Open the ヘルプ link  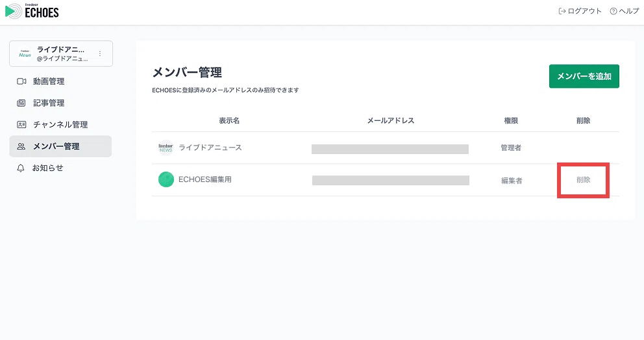click(625, 11)
